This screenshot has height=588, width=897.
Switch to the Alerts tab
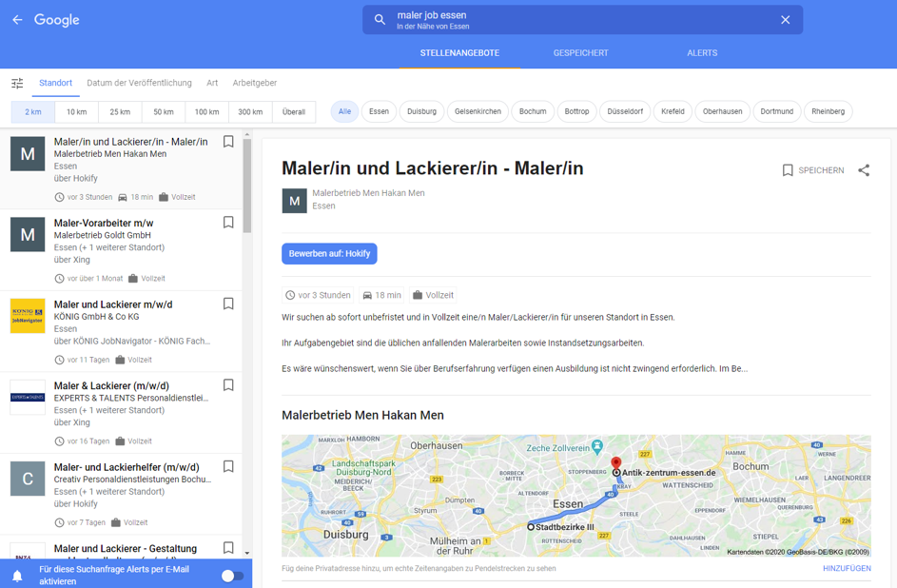(702, 53)
